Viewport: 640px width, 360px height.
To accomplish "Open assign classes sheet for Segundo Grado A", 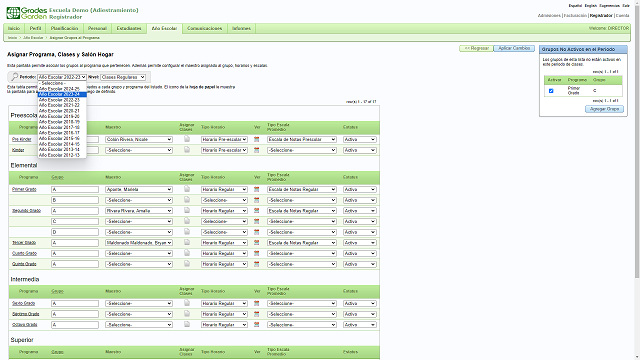I will 187,210.
